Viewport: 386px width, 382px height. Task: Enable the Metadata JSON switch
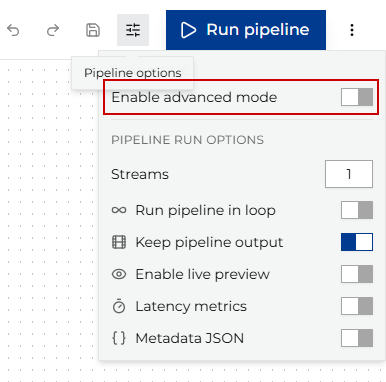357,338
